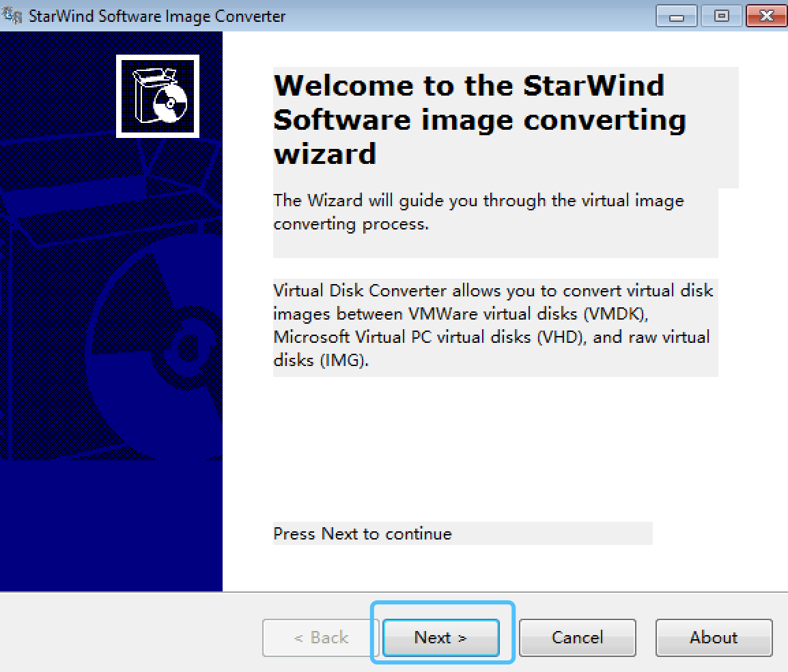788x672 pixels.
Task: Click the StarWind title bar app icon
Action: [12, 16]
